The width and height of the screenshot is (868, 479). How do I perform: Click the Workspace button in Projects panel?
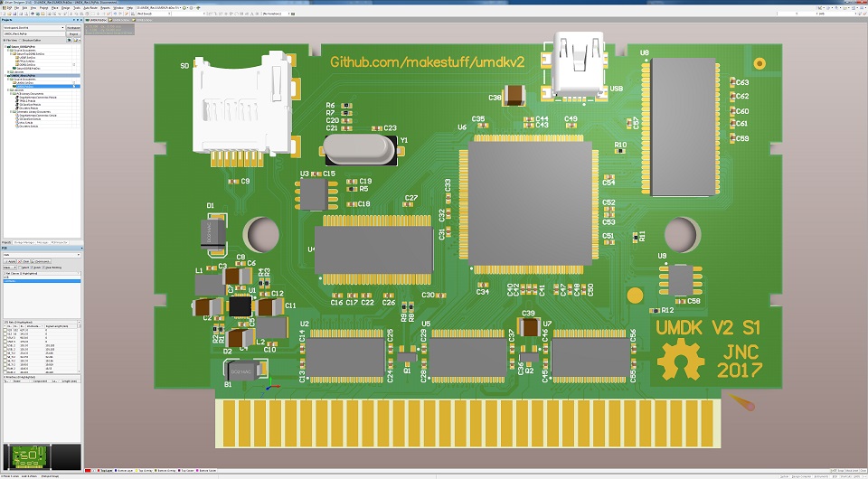click(x=74, y=28)
